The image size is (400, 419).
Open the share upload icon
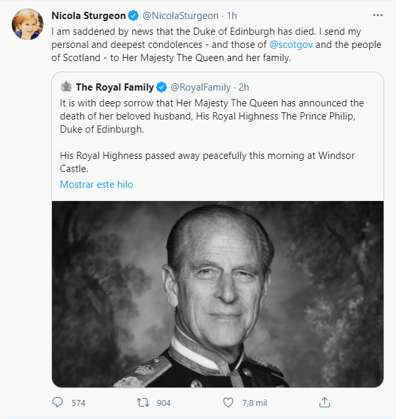(324, 402)
